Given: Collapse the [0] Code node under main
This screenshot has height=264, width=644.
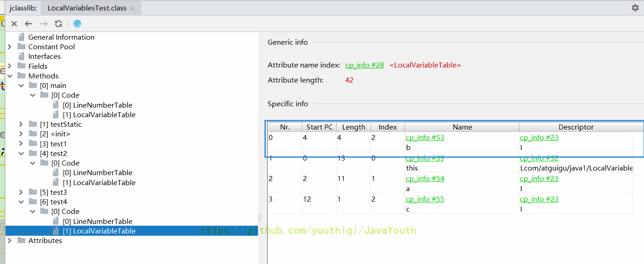Looking at the screenshot, I should 32,95.
